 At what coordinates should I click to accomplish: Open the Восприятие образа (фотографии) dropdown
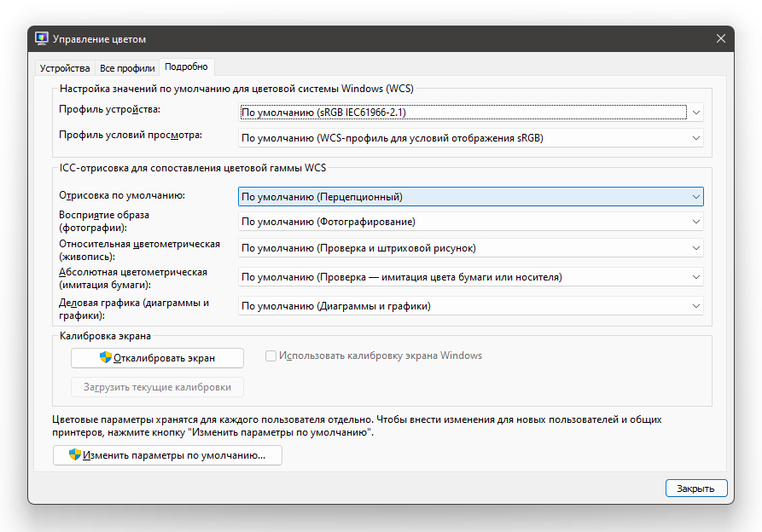[696, 222]
